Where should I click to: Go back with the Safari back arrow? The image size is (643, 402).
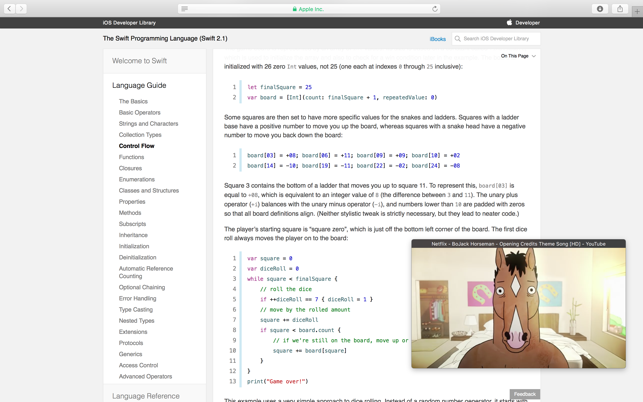tap(9, 9)
